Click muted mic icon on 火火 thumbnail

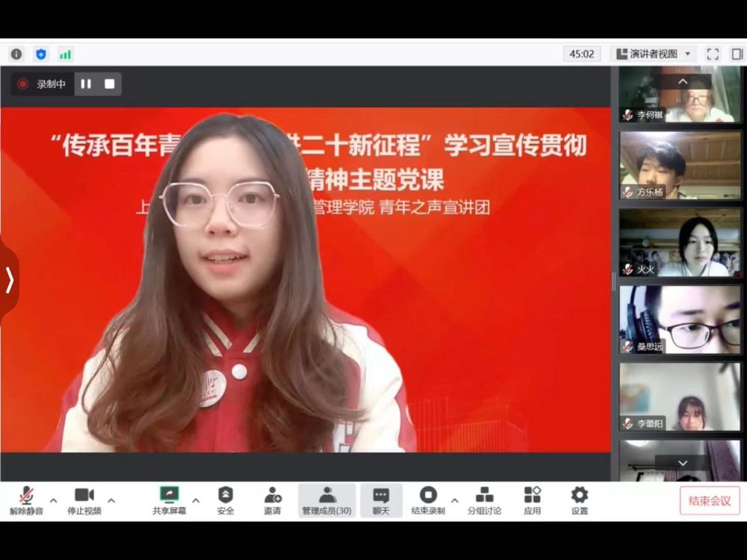pyautogui.click(x=628, y=269)
